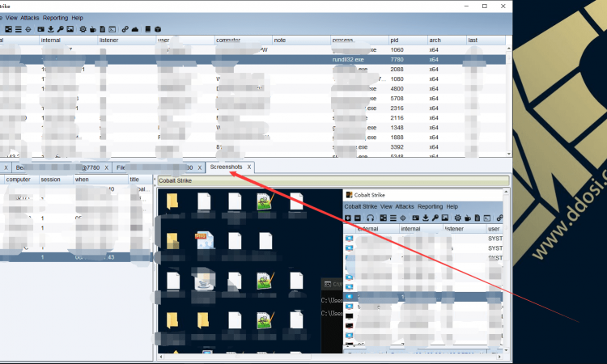The width and height of the screenshot is (607, 364).
Task: Select the session row with pid 2316
Action: [x=253, y=108]
